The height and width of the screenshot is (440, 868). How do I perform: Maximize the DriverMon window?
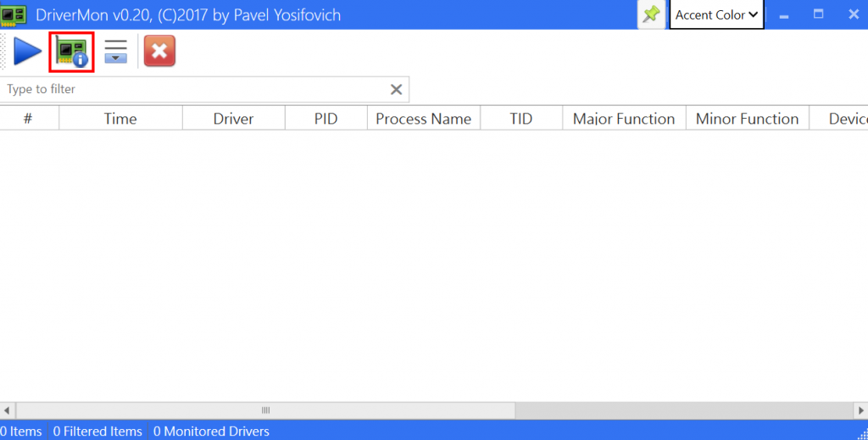(x=818, y=14)
